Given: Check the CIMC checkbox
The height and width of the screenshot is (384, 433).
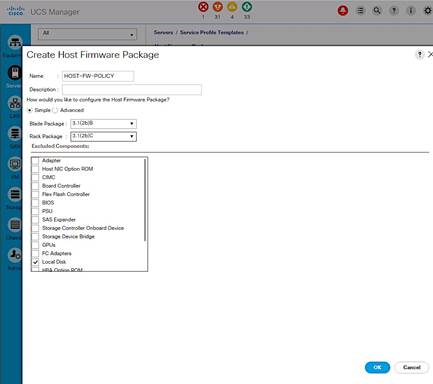Looking at the screenshot, I should (x=35, y=177).
